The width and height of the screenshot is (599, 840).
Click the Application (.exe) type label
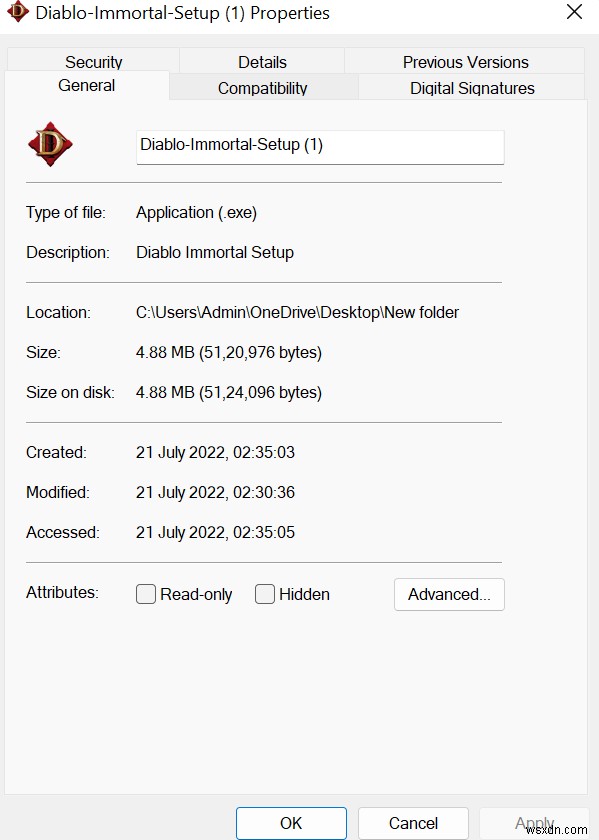[x=196, y=212]
